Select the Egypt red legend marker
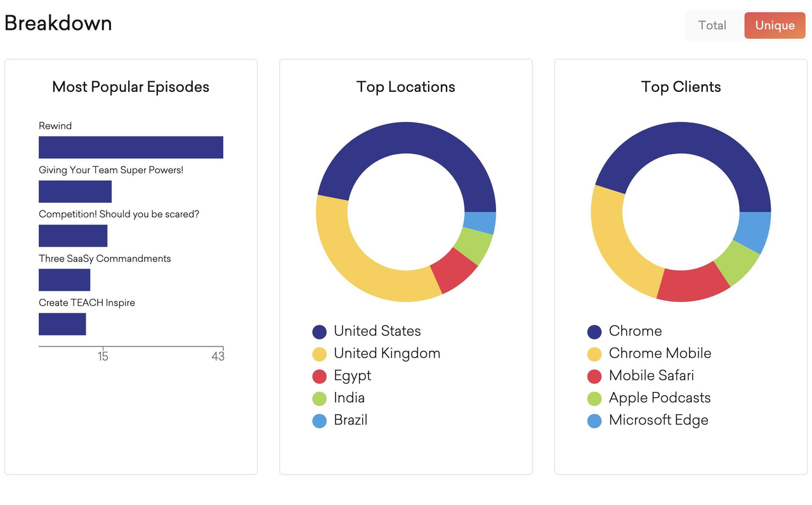The width and height of the screenshot is (812, 505). 319,376
